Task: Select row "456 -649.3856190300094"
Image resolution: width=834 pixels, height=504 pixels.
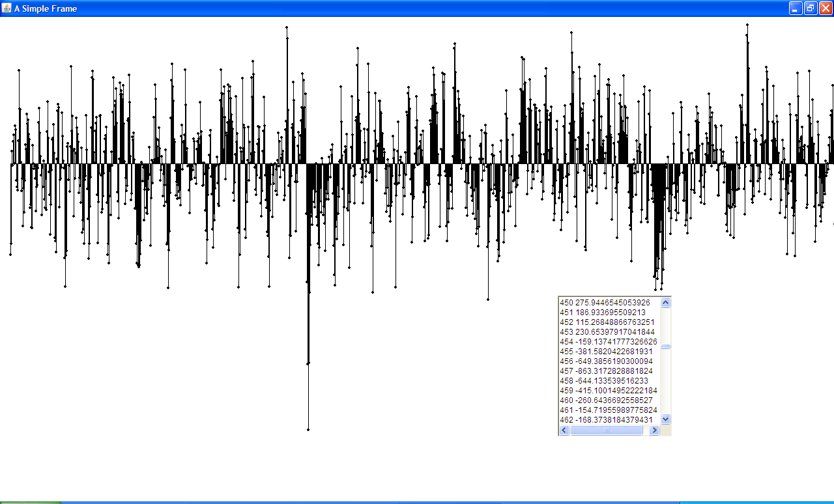Action: click(610, 361)
